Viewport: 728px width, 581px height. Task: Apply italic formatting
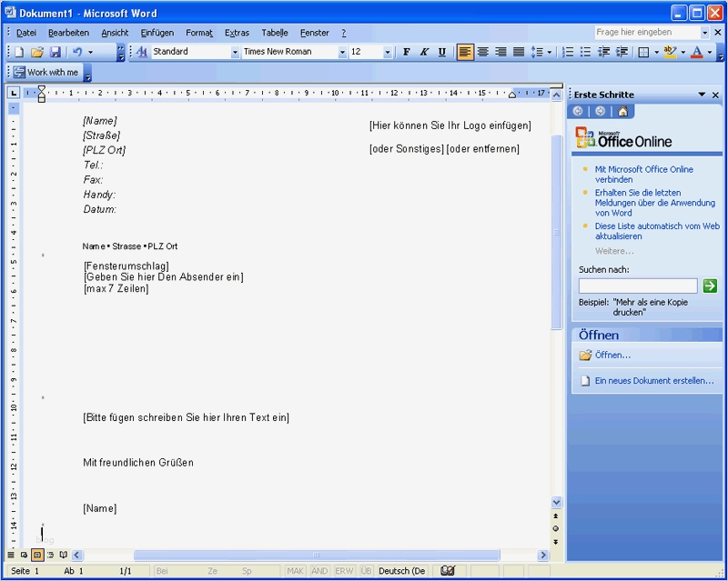click(423, 52)
